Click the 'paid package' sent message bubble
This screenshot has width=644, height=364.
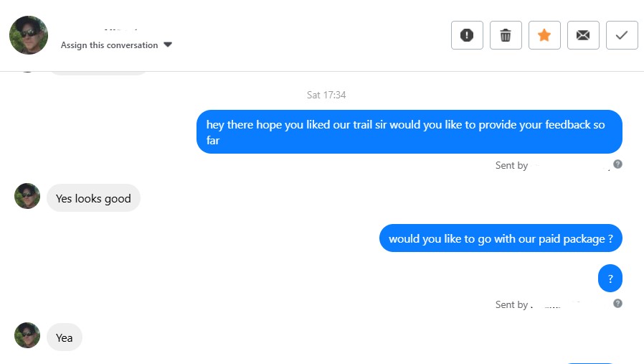pos(501,238)
